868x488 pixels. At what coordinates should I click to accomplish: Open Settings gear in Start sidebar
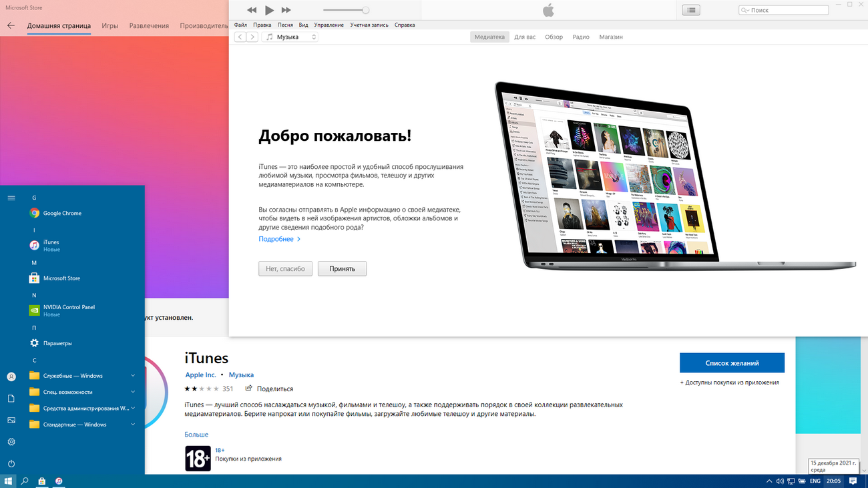tap(11, 442)
